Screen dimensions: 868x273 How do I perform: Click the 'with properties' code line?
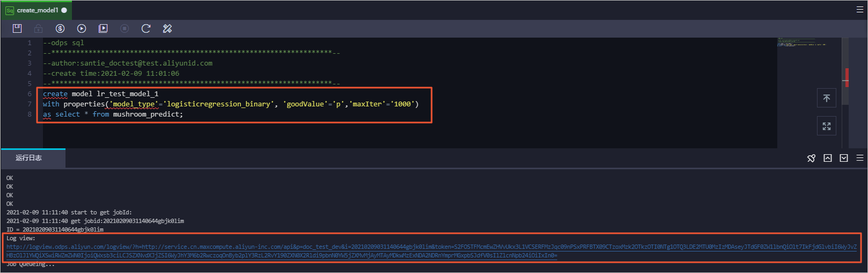[231, 104]
